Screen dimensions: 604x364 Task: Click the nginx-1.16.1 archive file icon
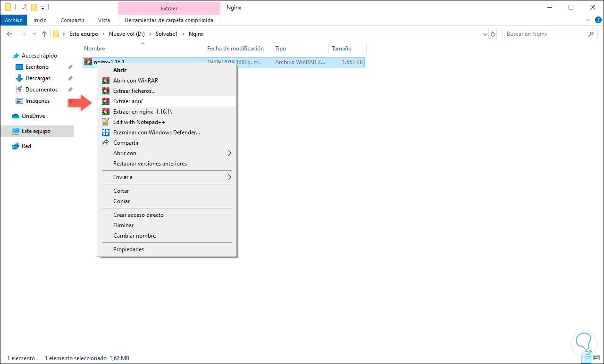coord(88,62)
